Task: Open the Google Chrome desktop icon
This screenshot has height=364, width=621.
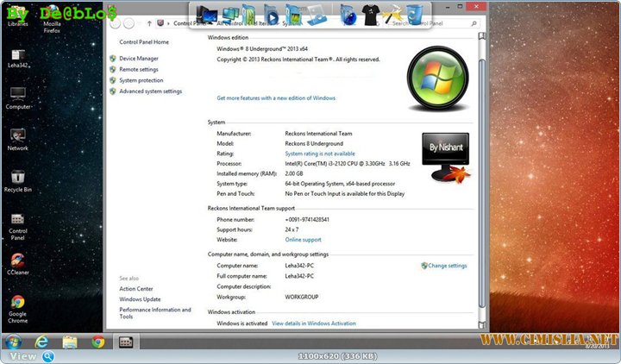Action: (17, 303)
